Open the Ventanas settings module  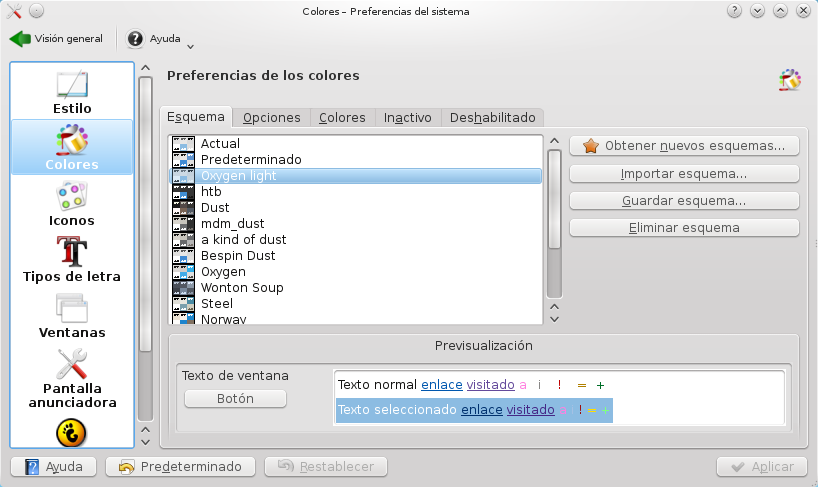[x=72, y=316]
